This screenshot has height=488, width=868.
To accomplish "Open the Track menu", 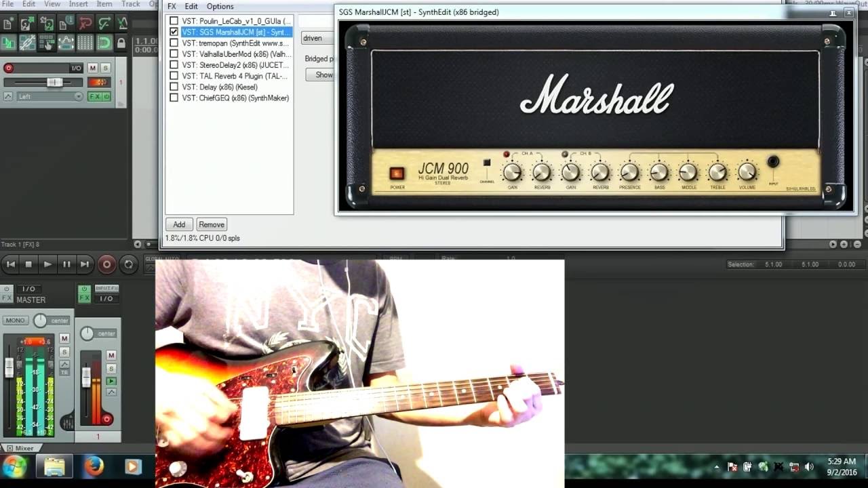I will click(x=131, y=4).
